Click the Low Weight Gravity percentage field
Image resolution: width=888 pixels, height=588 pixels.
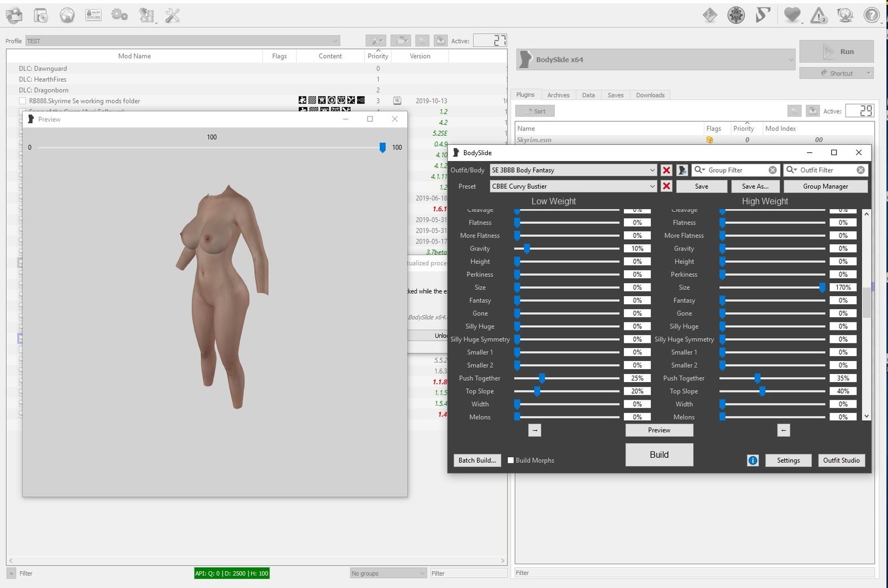[637, 249]
